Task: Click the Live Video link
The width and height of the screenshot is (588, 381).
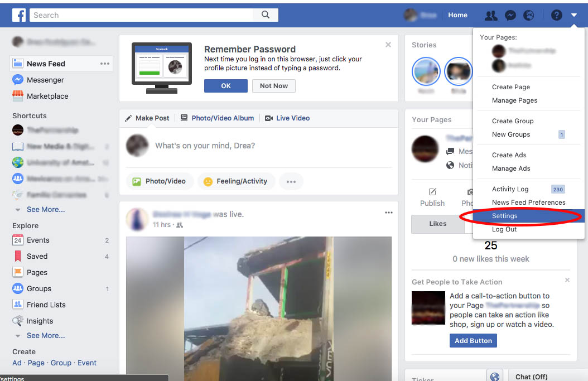Action: pyautogui.click(x=293, y=118)
